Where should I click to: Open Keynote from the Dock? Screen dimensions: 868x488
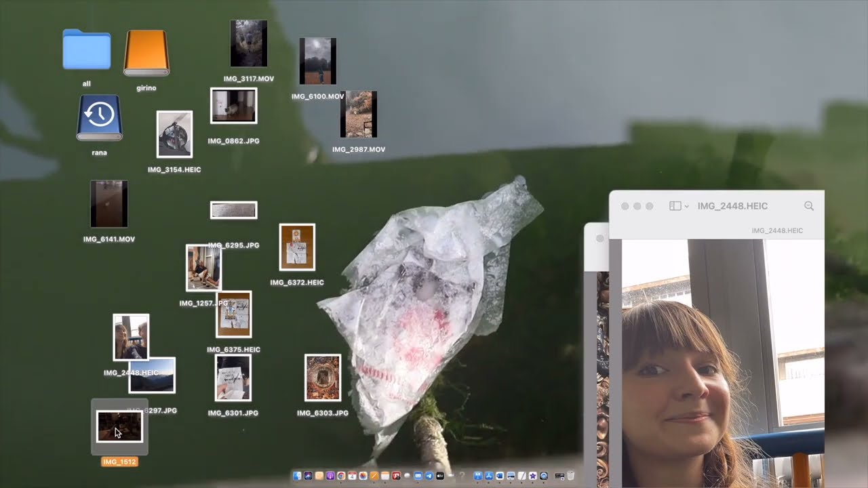pyautogui.click(x=478, y=476)
